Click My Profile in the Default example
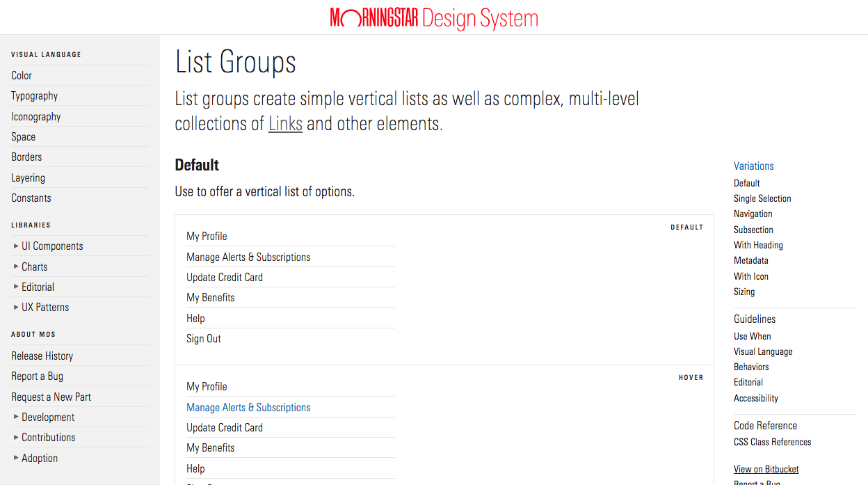The width and height of the screenshot is (868, 485). pyautogui.click(x=207, y=237)
